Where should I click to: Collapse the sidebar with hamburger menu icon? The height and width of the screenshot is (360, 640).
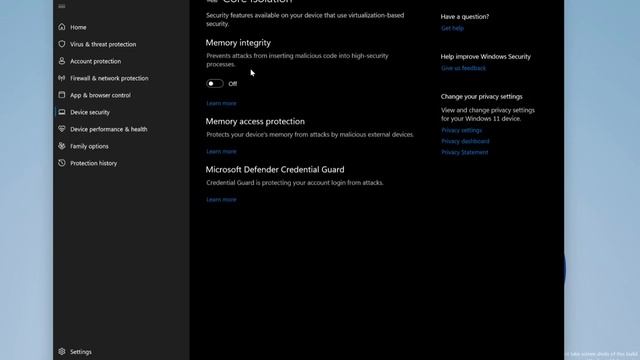(x=62, y=6)
